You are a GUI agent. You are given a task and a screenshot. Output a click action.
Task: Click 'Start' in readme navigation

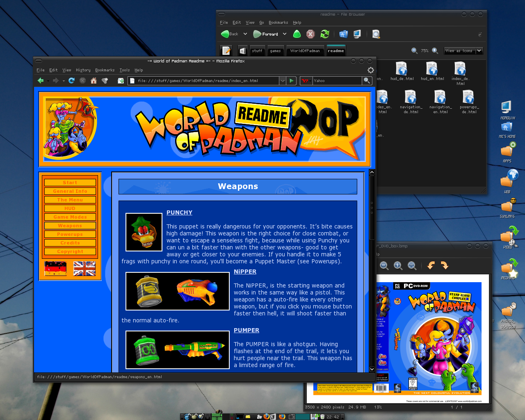(x=70, y=183)
